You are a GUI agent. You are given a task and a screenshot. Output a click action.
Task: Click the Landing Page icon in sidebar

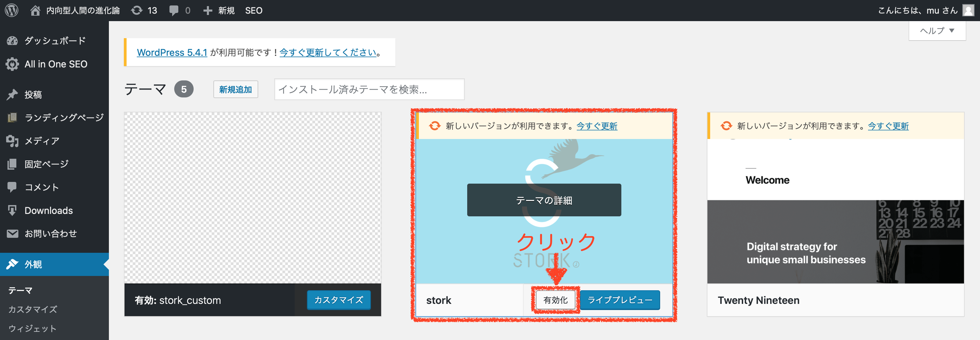tap(12, 118)
